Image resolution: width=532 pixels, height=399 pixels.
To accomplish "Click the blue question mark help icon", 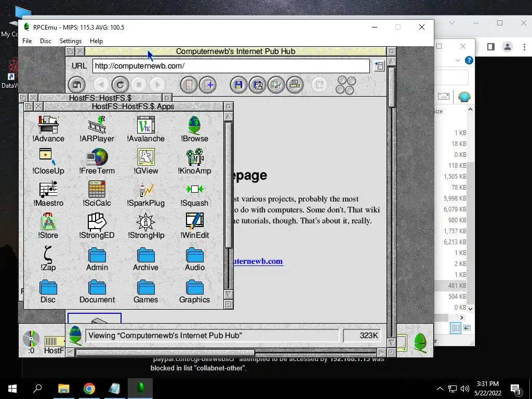I will tap(469, 60).
